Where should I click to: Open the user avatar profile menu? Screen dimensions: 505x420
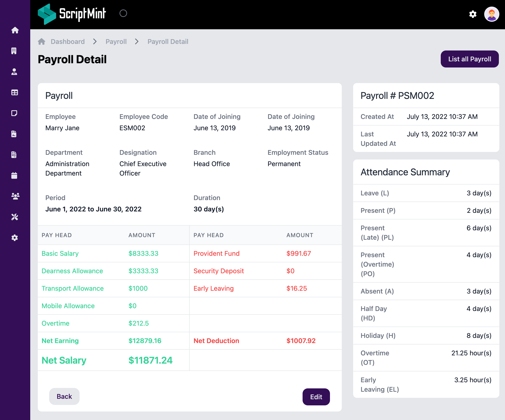pyautogui.click(x=491, y=14)
